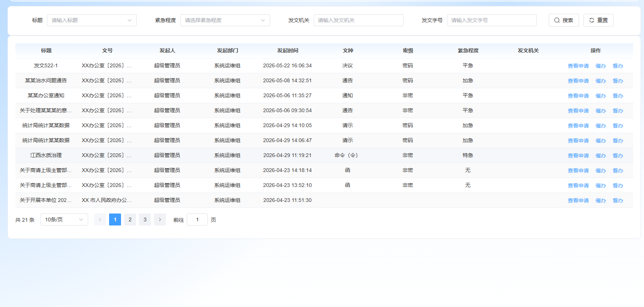
Task: Click 督办 for 关于开展本单位 202… row
Action: point(618,200)
